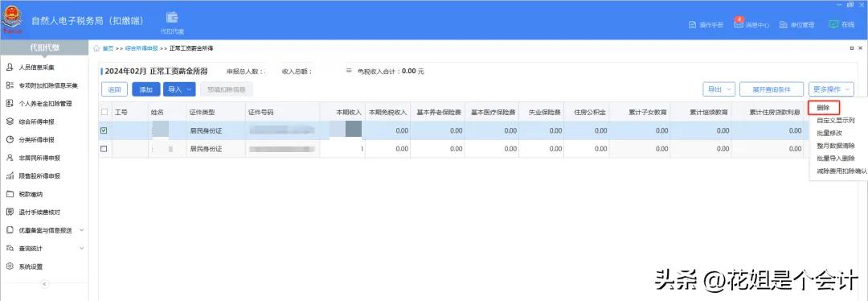Follow the 首页 breadcrumb link
Screen dimensions: 868x301
108,48
